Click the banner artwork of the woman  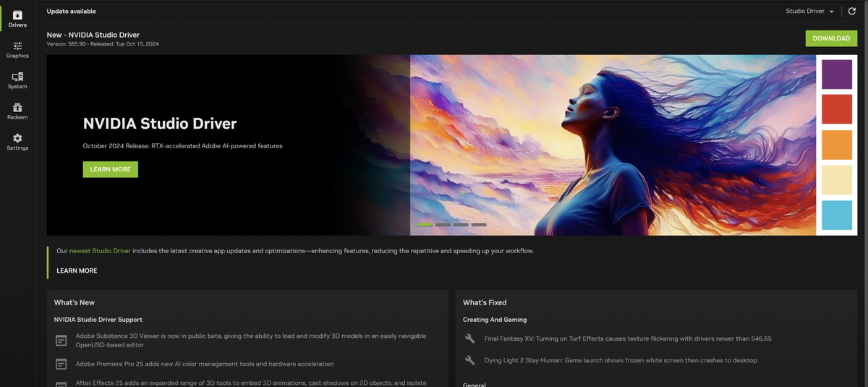613,145
